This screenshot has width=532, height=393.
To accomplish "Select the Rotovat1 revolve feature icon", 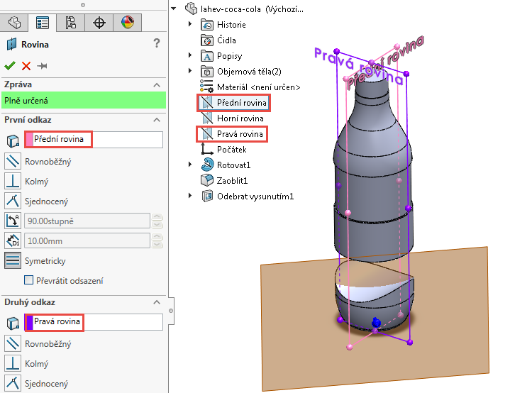I will [207, 165].
